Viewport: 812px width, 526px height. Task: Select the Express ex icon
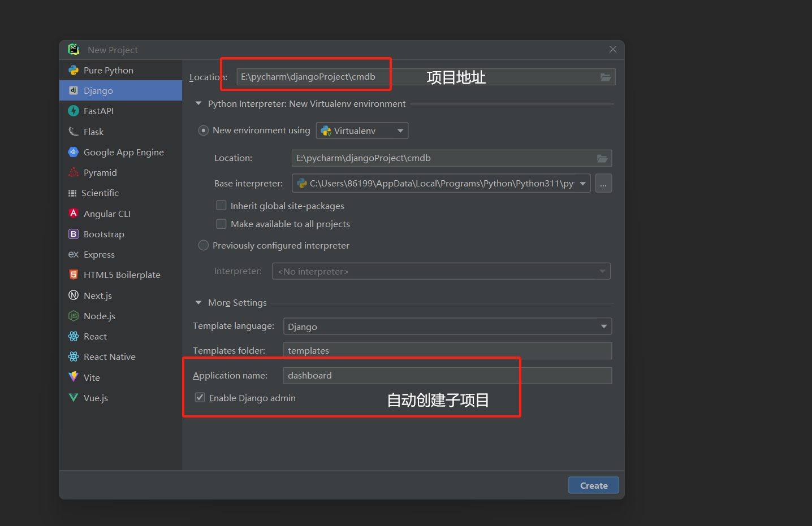pyautogui.click(x=74, y=254)
